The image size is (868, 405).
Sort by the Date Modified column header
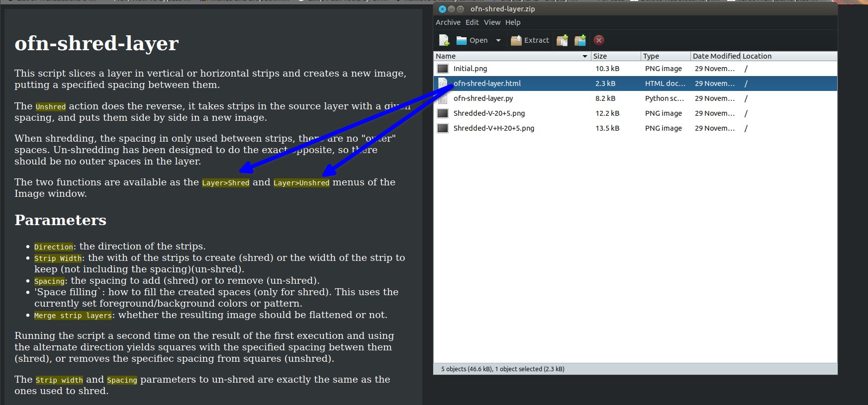(x=716, y=56)
